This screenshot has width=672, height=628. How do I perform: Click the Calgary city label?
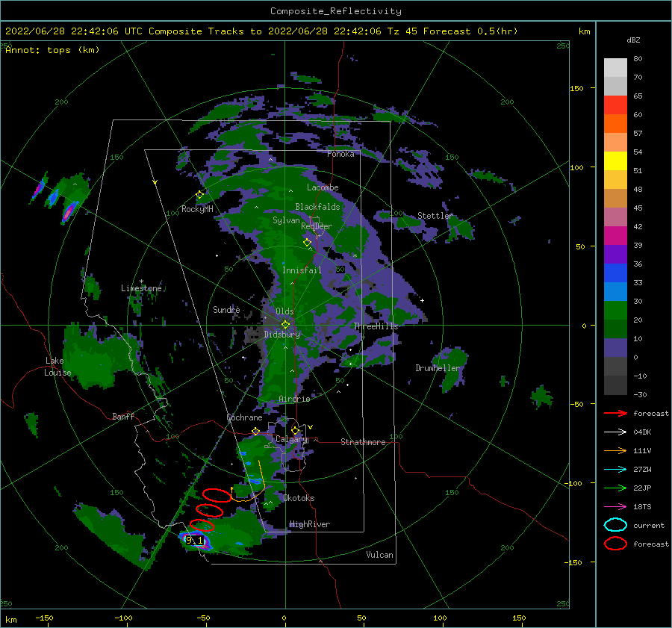coord(291,439)
